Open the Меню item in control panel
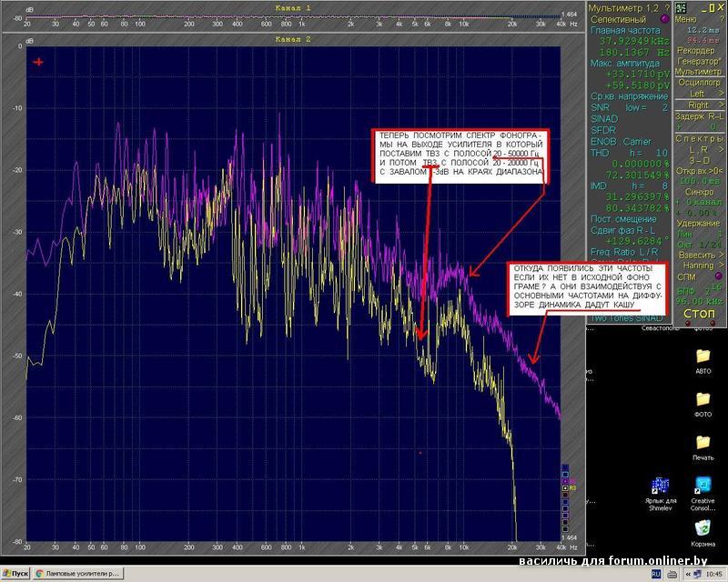The image size is (728, 582). coord(687,19)
